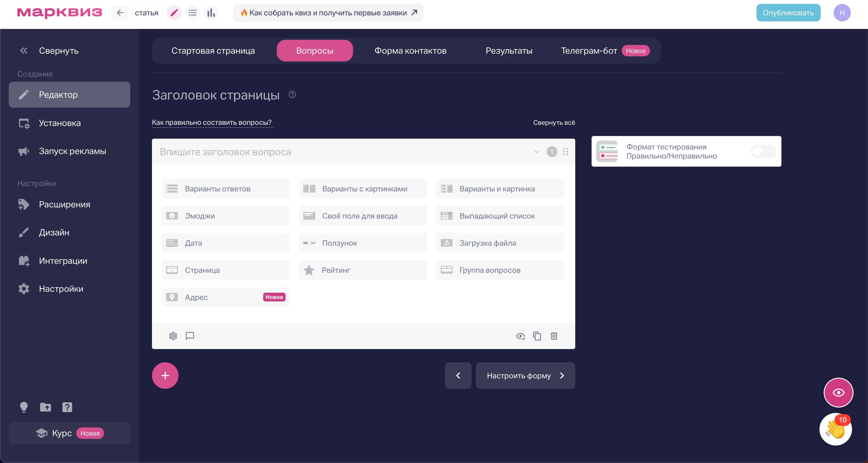This screenshot has height=463, width=868.
Task: Switch to Результаты tab
Action: pos(509,51)
